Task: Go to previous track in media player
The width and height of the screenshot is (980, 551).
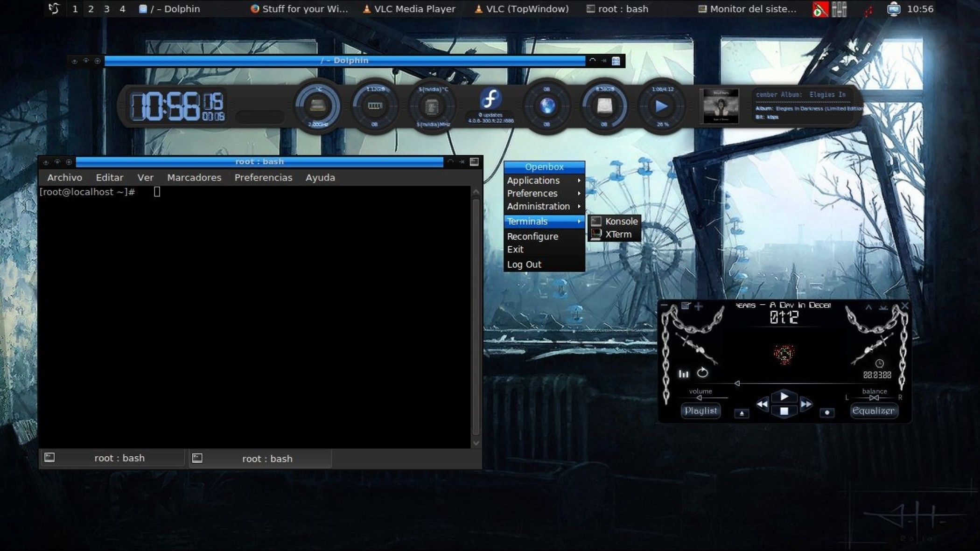Action: 762,404
